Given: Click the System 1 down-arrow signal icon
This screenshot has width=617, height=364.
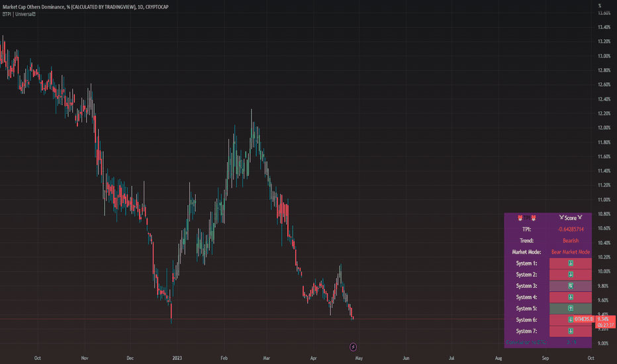Looking at the screenshot, I should click(x=571, y=263).
